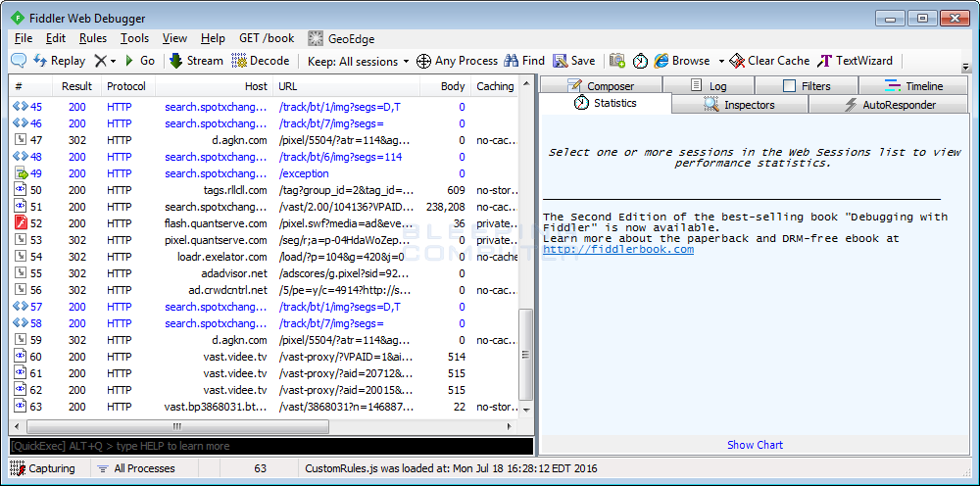Save sessions with the Save button
Image resolution: width=980 pixels, height=486 pixels.
[573, 61]
